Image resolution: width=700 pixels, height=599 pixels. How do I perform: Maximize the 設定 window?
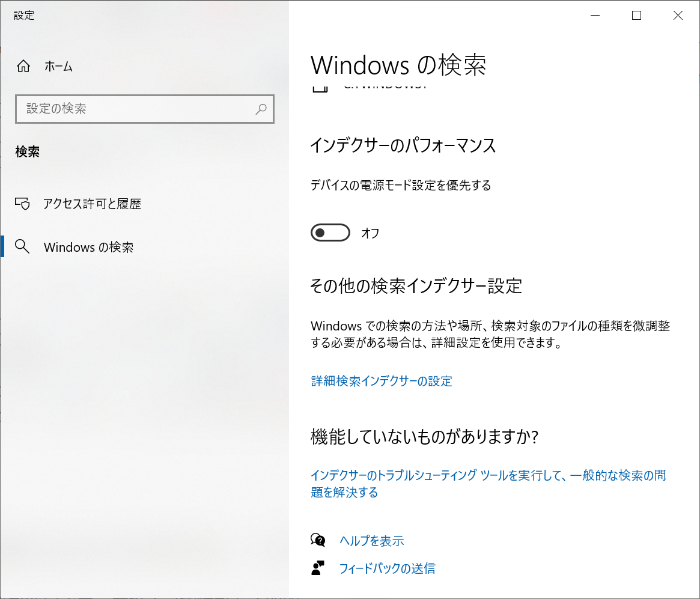[636, 15]
